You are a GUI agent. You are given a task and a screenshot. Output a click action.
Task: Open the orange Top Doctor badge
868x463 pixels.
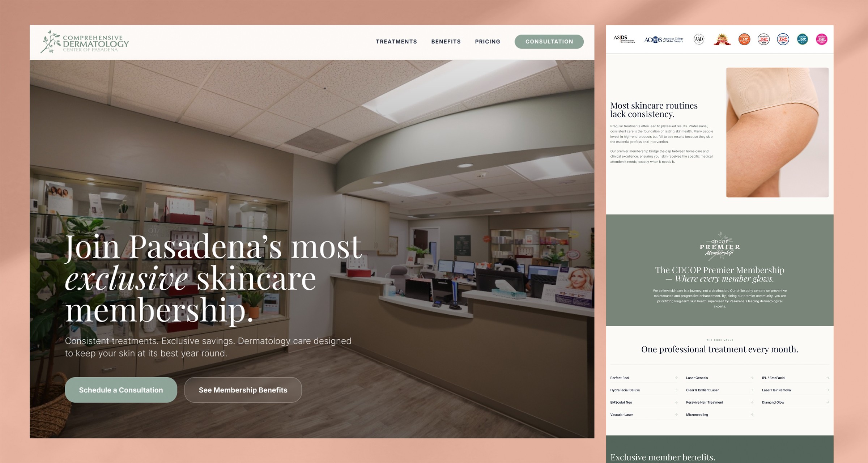[744, 39]
